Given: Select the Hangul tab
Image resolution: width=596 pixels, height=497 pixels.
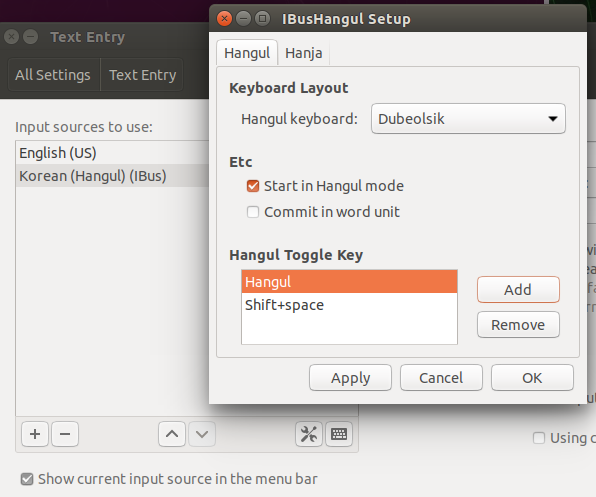Looking at the screenshot, I should pos(247,53).
